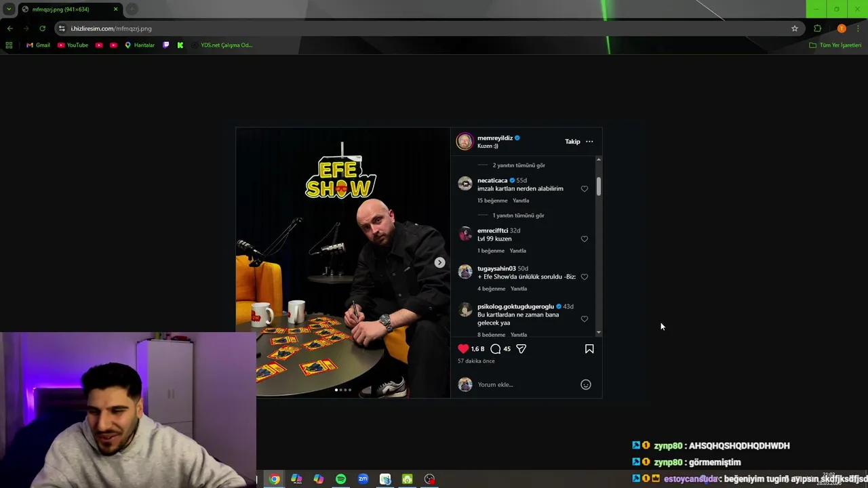Share the post with paper-plane icon
Viewport: 868px width, 488px height.
pos(521,348)
